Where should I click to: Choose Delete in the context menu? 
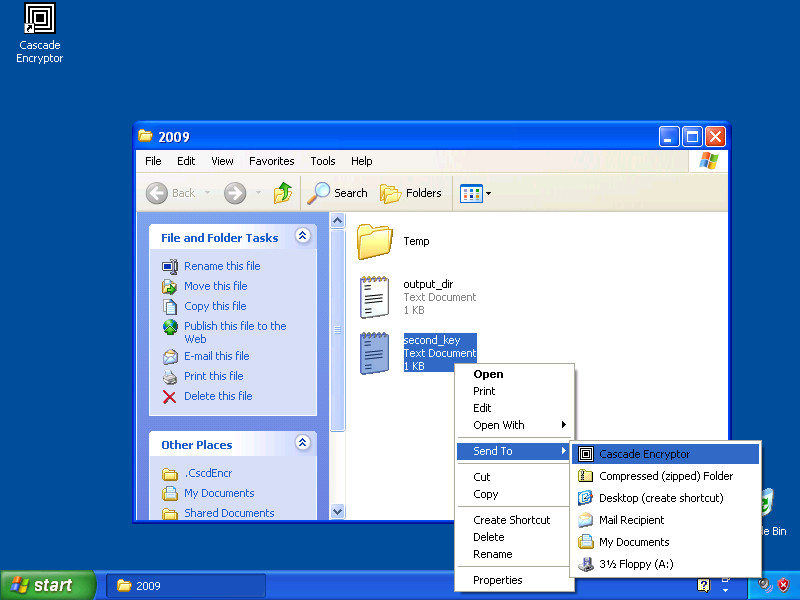(514, 537)
